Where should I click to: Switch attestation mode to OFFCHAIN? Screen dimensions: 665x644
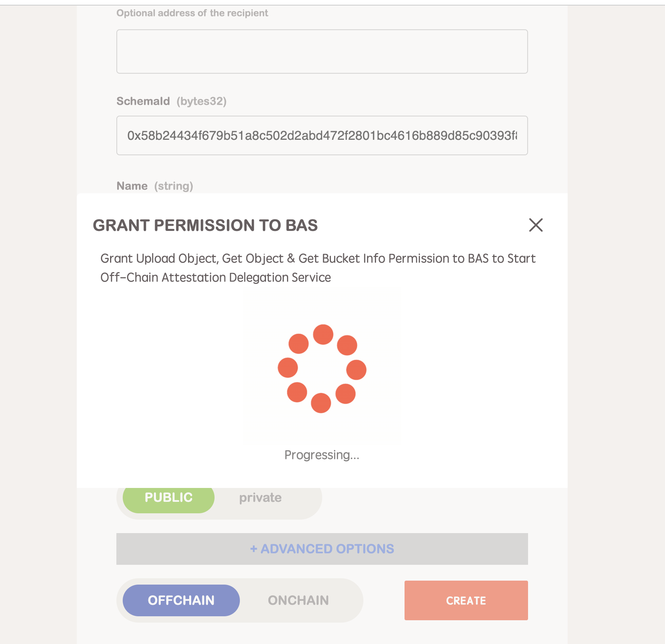pos(181,600)
